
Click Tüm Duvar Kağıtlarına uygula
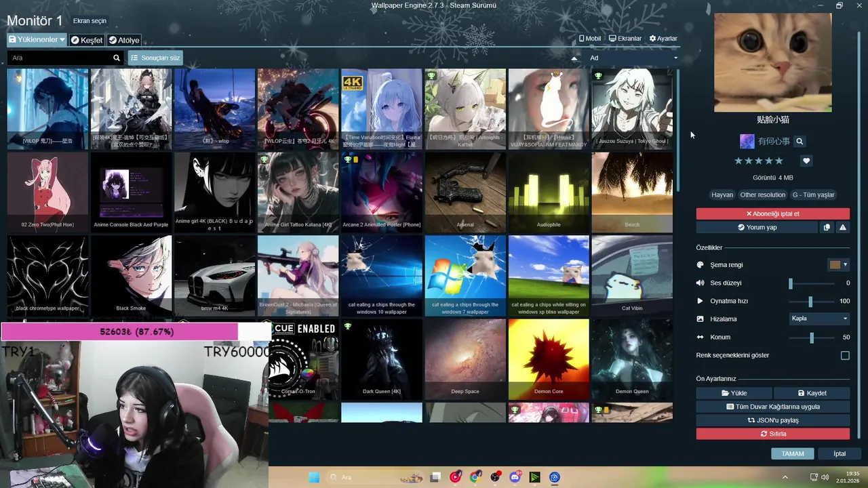click(772, 407)
